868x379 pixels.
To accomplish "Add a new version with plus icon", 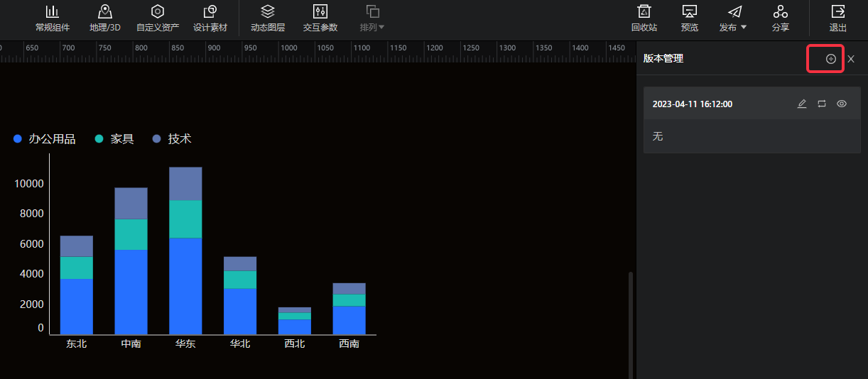I will pyautogui.click(x=830, y=59).
